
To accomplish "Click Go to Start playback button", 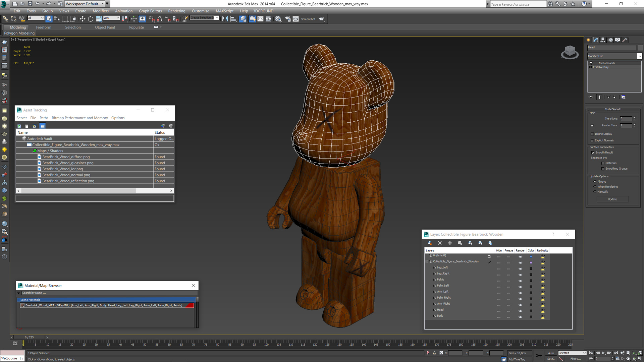I will (591, 353).
